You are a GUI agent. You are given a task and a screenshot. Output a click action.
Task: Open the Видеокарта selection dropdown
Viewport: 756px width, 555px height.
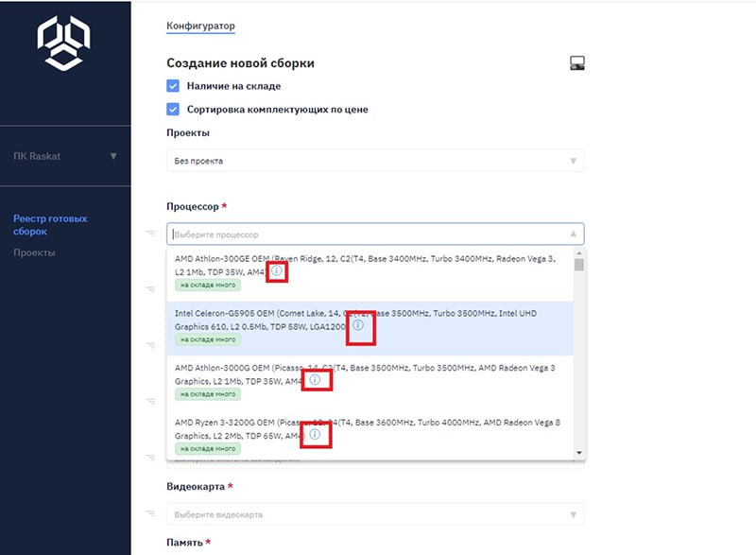click(374, 514)
